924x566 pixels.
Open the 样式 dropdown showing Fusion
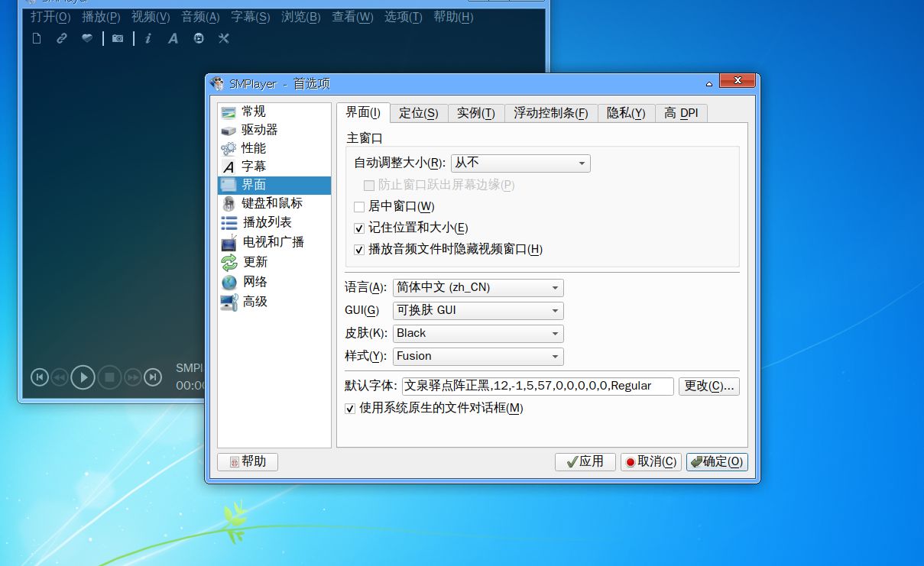tap(478, 357)
